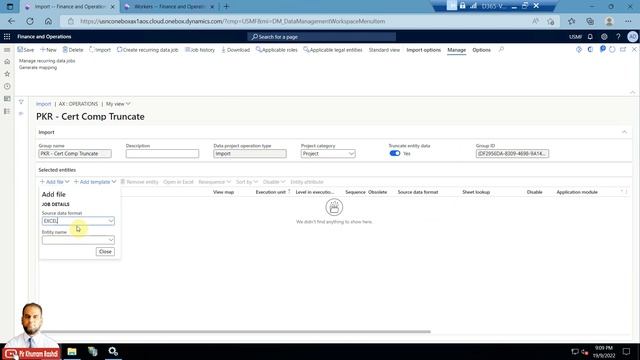Click Delete in the action pane

(73, 50)
